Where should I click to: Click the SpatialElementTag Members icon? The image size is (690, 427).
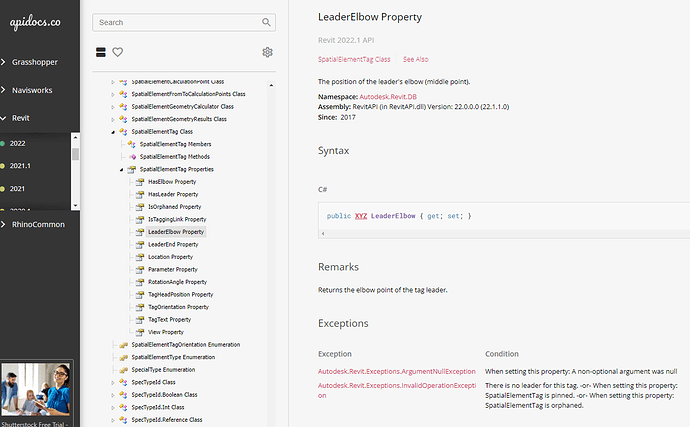point(132,144)
